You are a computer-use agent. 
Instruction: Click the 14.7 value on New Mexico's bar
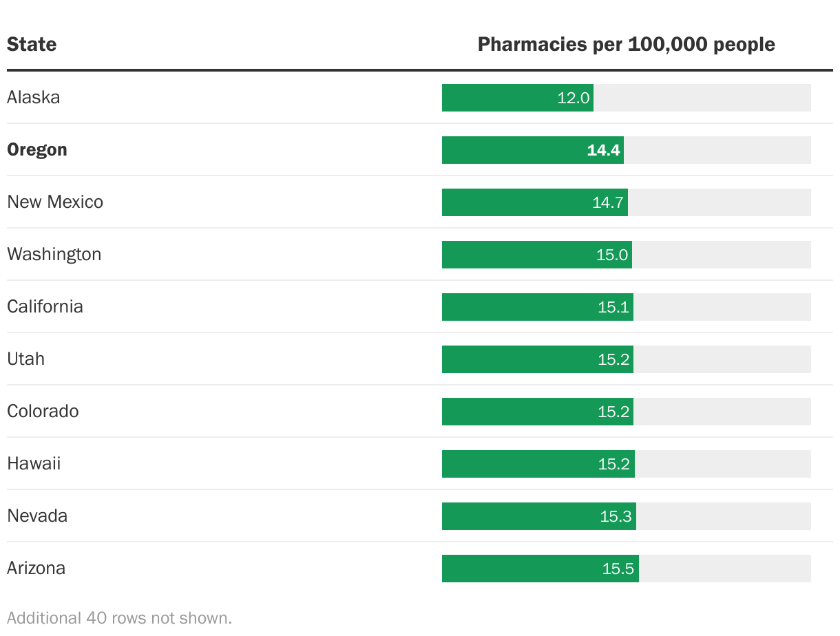point(608,202)
